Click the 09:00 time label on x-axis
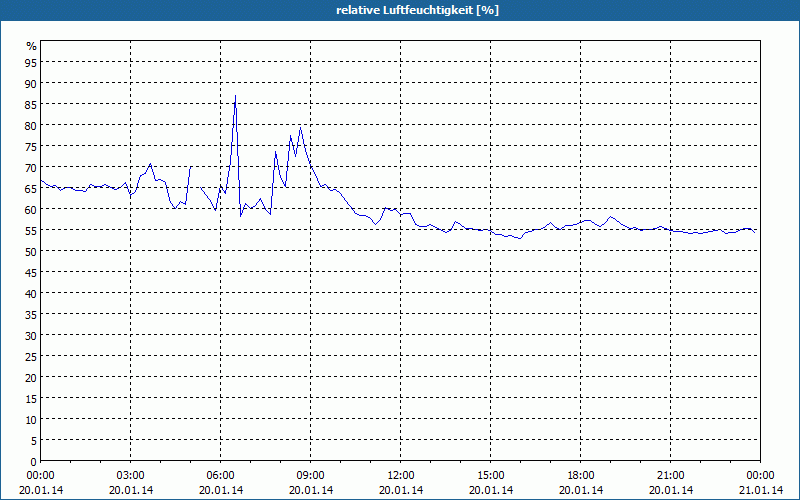This screenshot has width=800, height=500. coord(311,476)
